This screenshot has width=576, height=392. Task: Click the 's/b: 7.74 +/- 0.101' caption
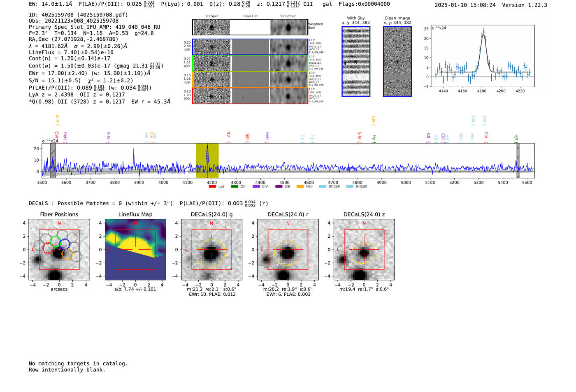coord(135,289)
